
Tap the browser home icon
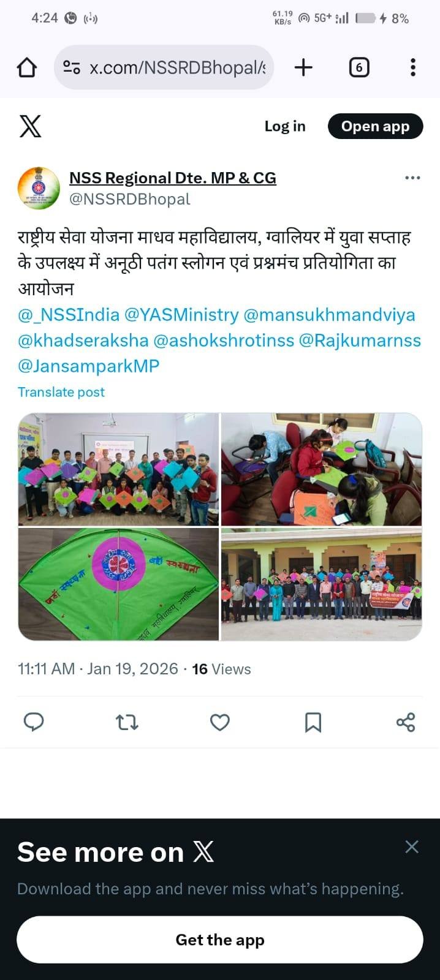(x=27, y=67)
